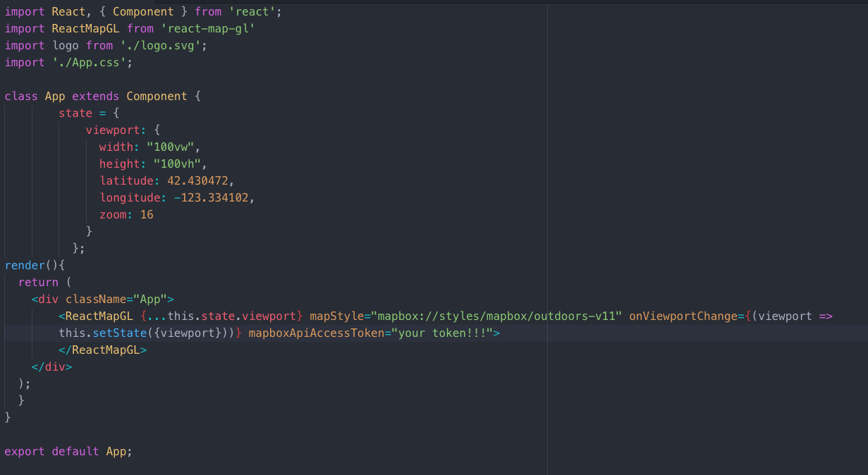Click the state property keyword
The image size is (868, 475).
click(x=75, y=113)
